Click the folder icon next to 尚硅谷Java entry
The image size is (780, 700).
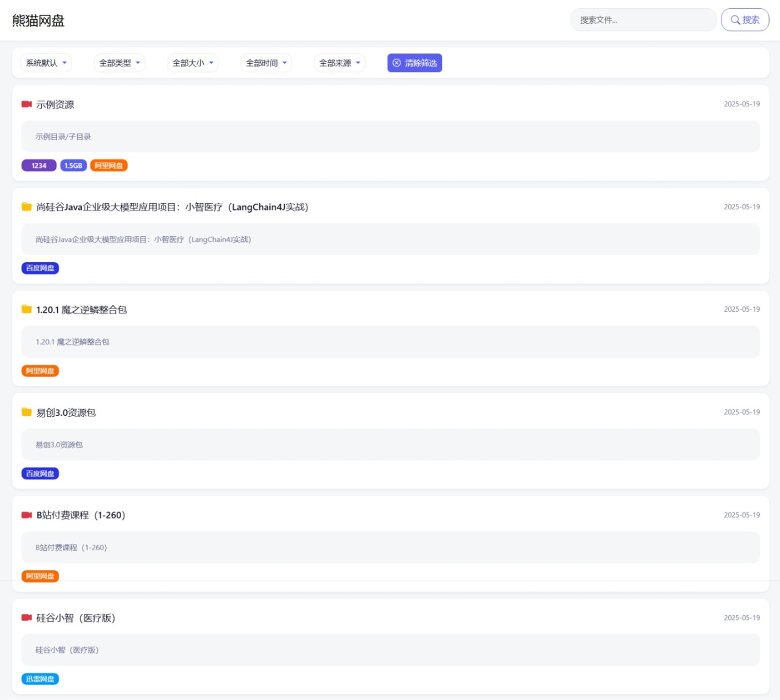point(26,207)
